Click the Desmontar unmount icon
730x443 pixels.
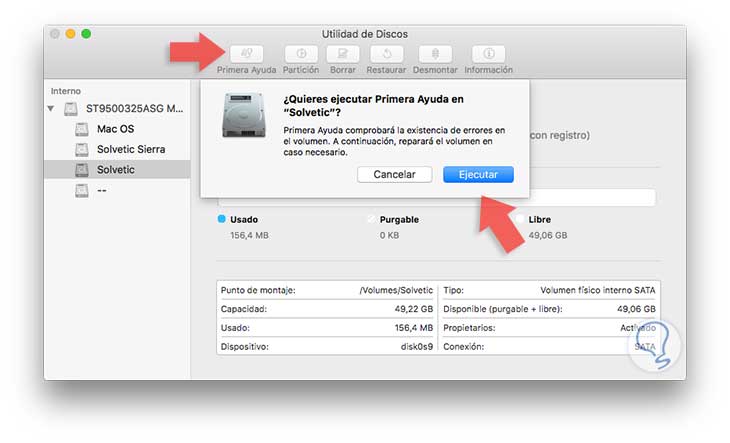(x=435, y=54)
